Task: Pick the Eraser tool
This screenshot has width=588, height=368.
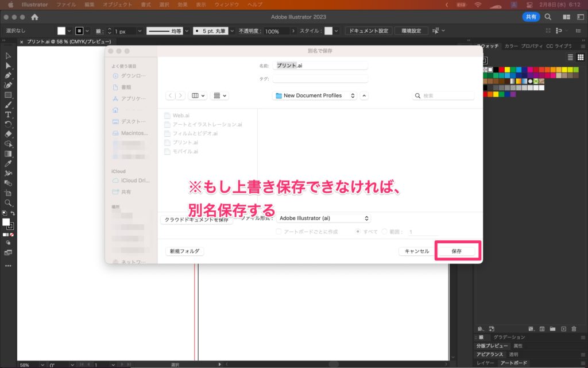Action: click(x=8, y=134)
